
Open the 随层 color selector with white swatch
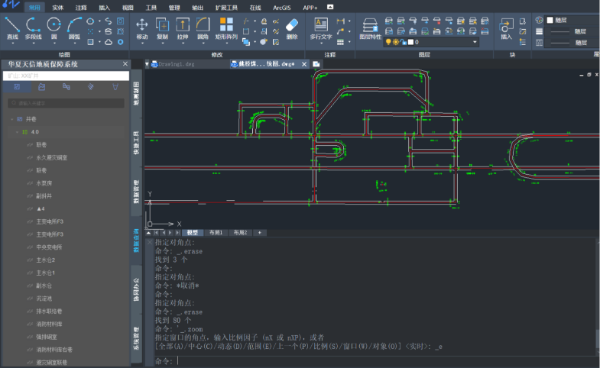(x=572, y=20)
